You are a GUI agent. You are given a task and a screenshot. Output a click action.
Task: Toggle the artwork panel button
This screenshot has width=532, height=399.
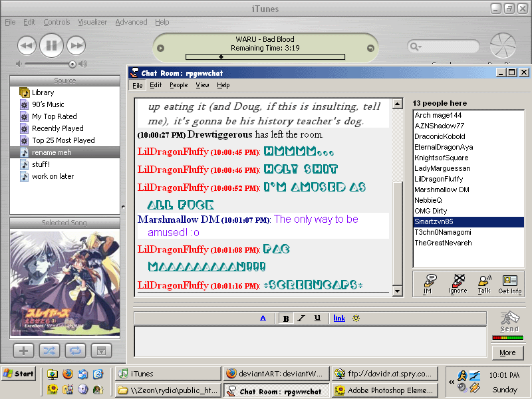pos(101,350)
